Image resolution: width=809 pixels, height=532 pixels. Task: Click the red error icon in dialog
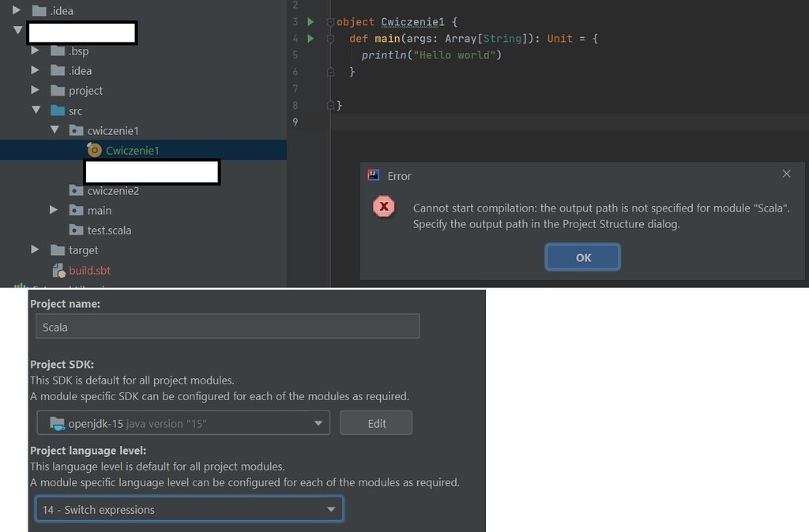pyautogui.click(x=384, y=207)
